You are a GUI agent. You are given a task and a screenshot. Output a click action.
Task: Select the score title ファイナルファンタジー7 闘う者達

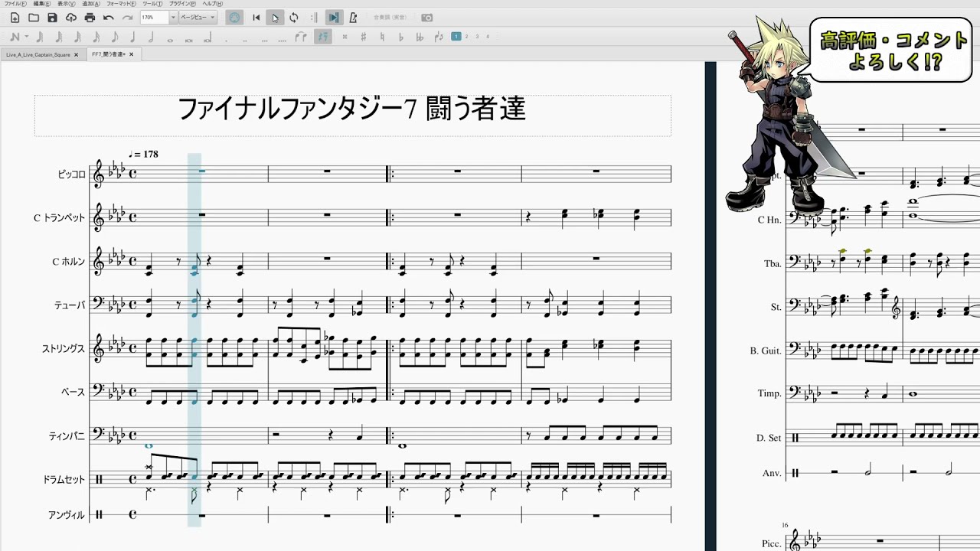pyautogui.click(x=352, y=109)
